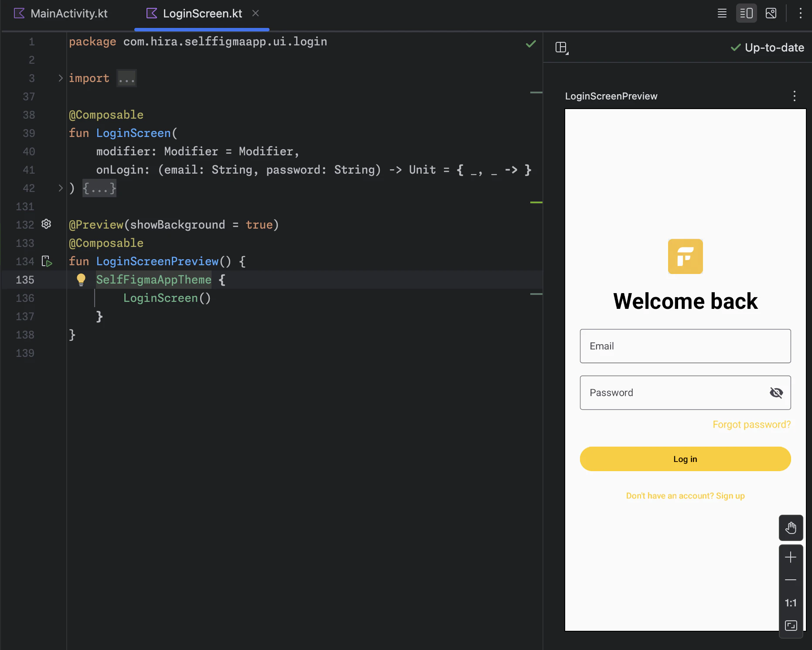Open the preview layout mode selector

[562, 48]
